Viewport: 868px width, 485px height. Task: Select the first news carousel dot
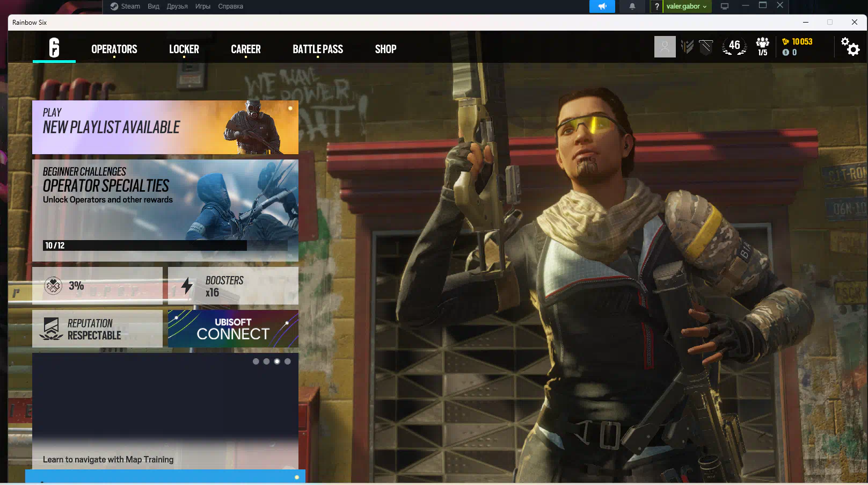pos(256,361)
